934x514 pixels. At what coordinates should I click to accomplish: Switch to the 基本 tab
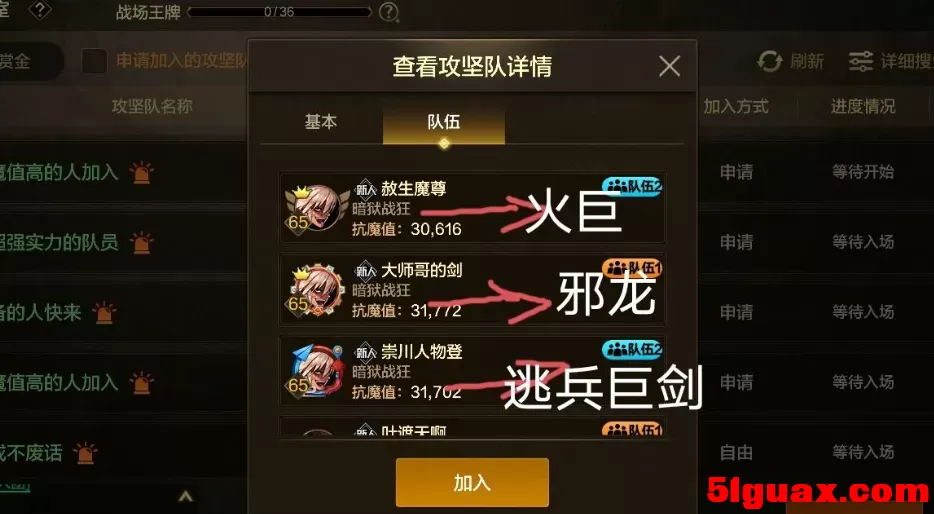coord(320,122)
